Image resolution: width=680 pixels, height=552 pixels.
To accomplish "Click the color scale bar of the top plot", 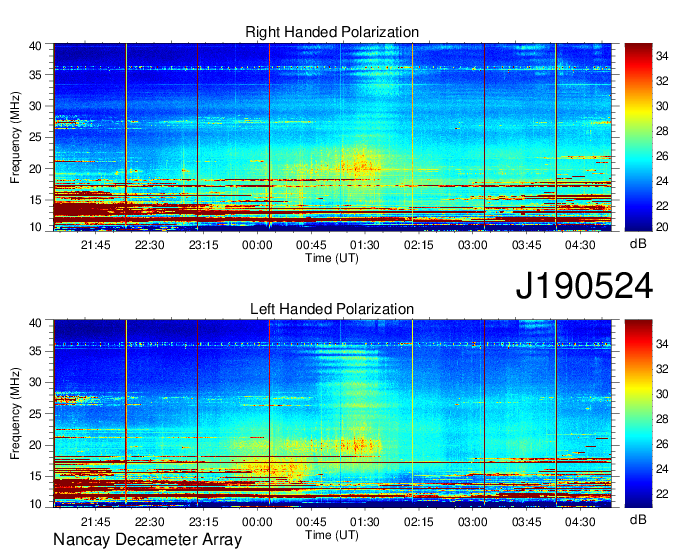I will 638,137.
